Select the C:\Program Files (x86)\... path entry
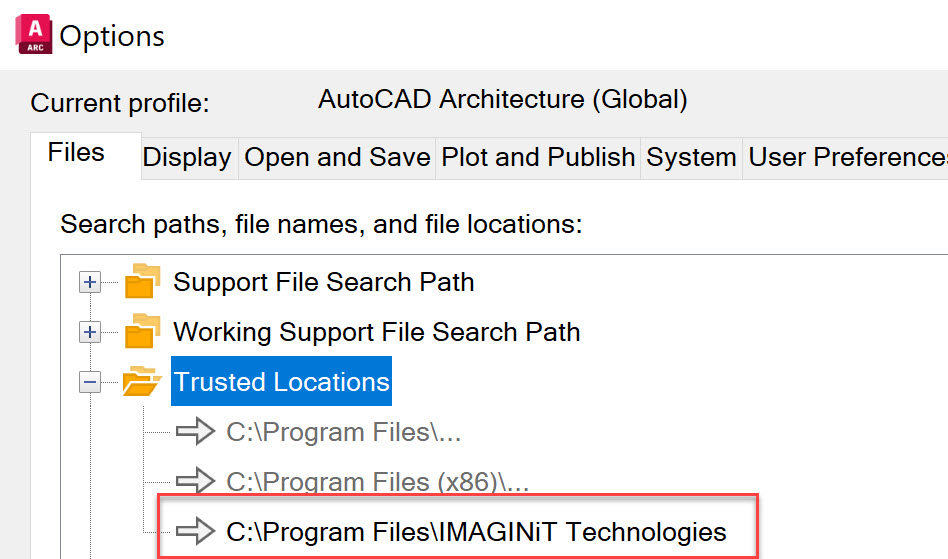Screen dimensions: 948x559 click(377, 481)
